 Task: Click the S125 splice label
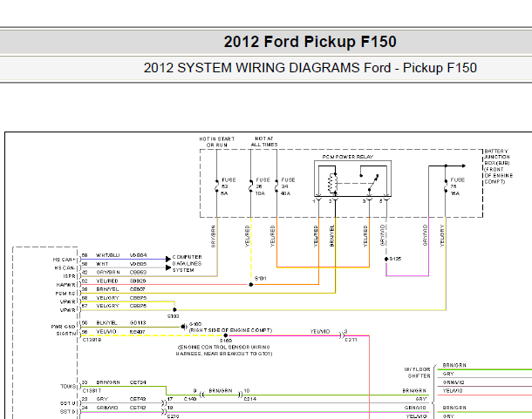tap(395, 259)
